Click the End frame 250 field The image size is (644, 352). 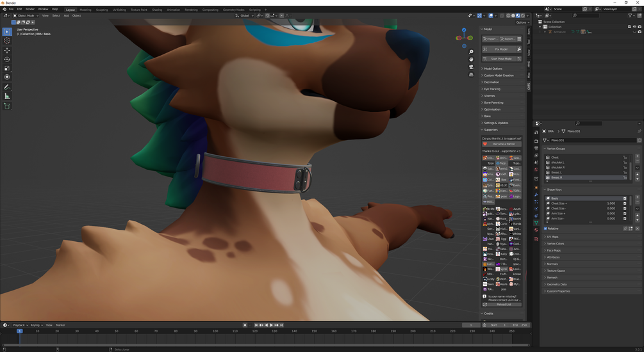519,325
